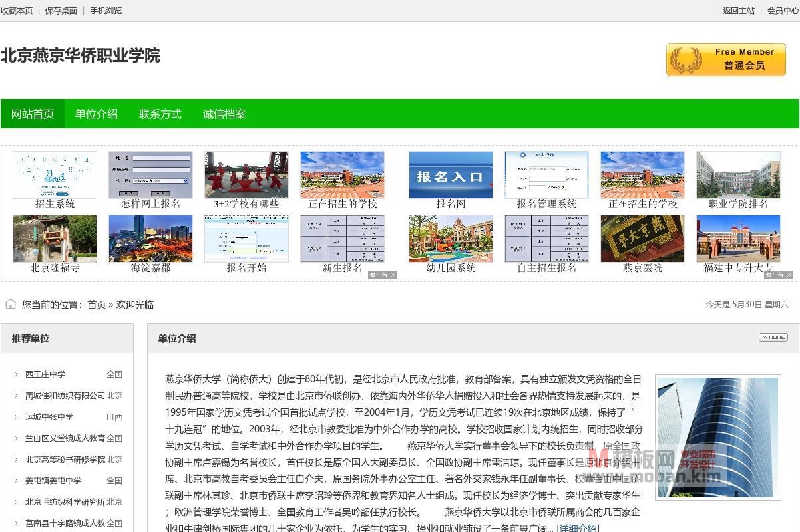Viewport: 800px width, 532px height.
Task: Open the 诚信档案 nav tab
Action: point(224,114)
